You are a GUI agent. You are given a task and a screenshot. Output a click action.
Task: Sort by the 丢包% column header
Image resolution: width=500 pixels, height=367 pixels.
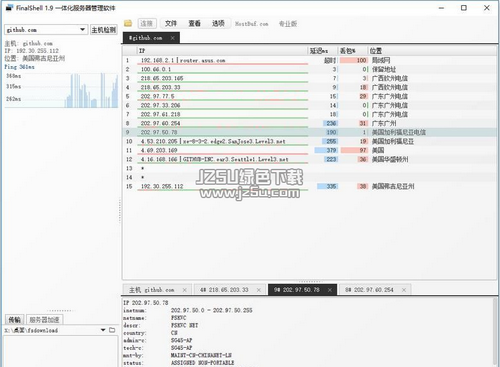pos(352,51)
